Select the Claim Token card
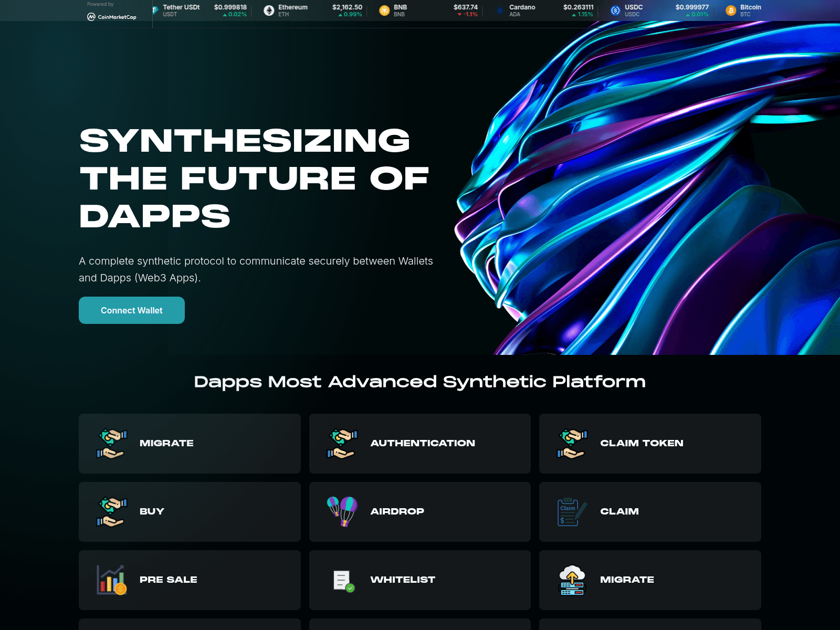The height and width of the screenshot is (630, 840). click(649, 444)
